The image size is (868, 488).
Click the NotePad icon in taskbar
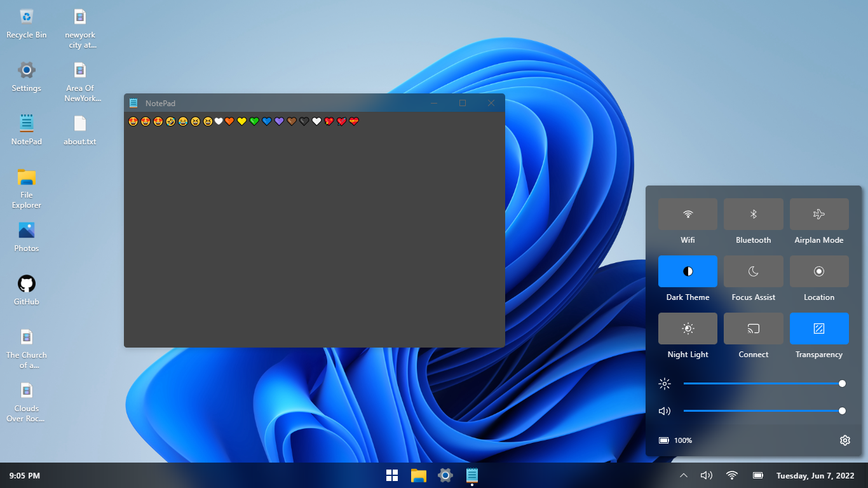pyautogui.click(x=472, y=475)
